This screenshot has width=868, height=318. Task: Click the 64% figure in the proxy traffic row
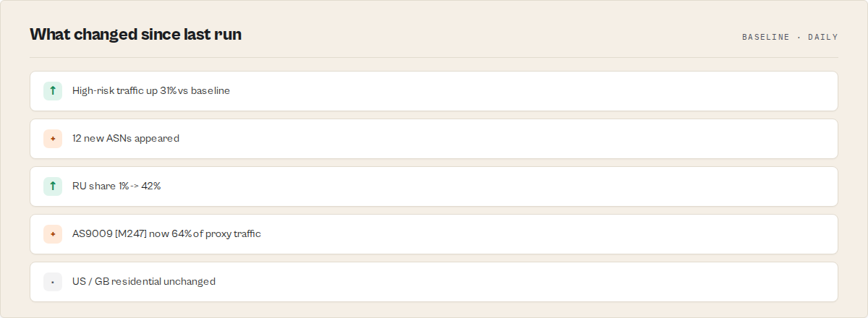click(182, 234)
